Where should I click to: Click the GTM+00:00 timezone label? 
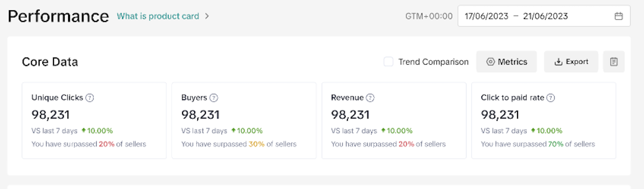(x=428, y=16)
